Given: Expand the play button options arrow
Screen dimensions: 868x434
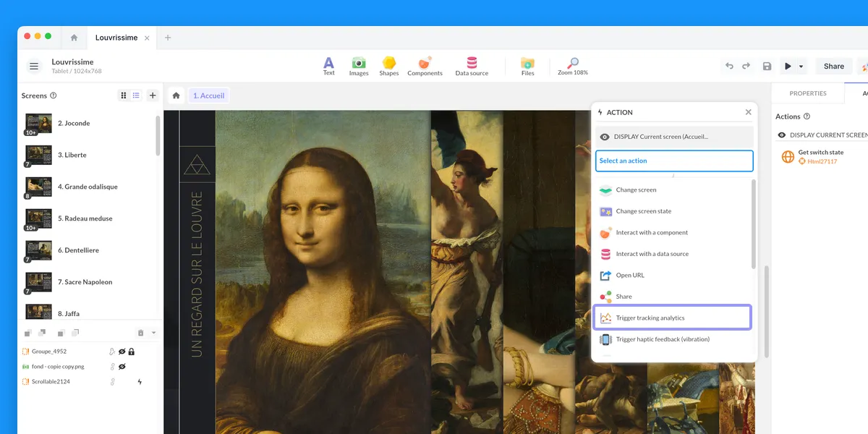Looking at the screenshot, I should 801,67.
